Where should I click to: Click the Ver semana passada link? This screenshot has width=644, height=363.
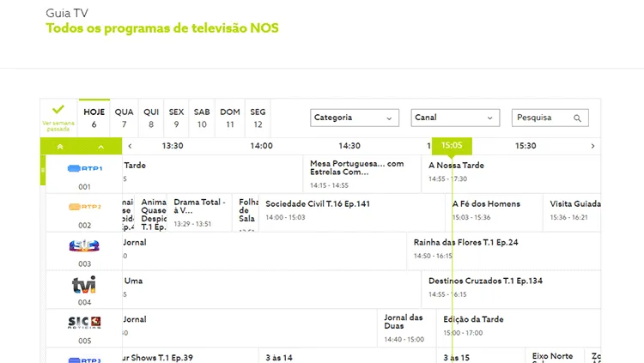(58, 126)
